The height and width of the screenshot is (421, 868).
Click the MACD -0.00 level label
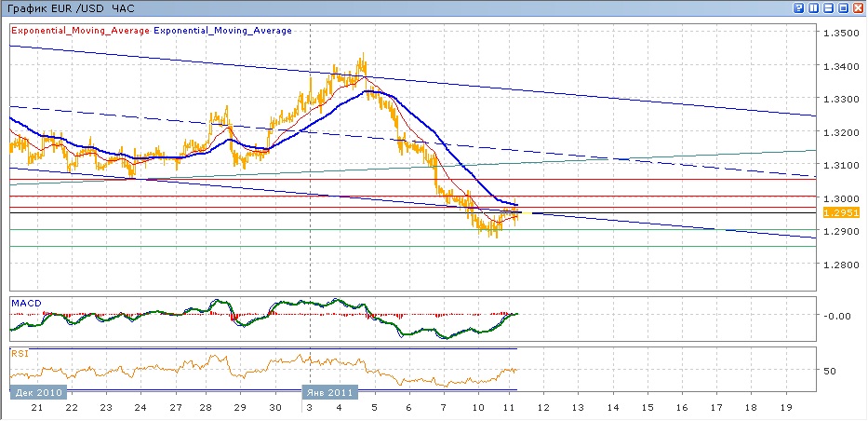click(x=836, y=315)
